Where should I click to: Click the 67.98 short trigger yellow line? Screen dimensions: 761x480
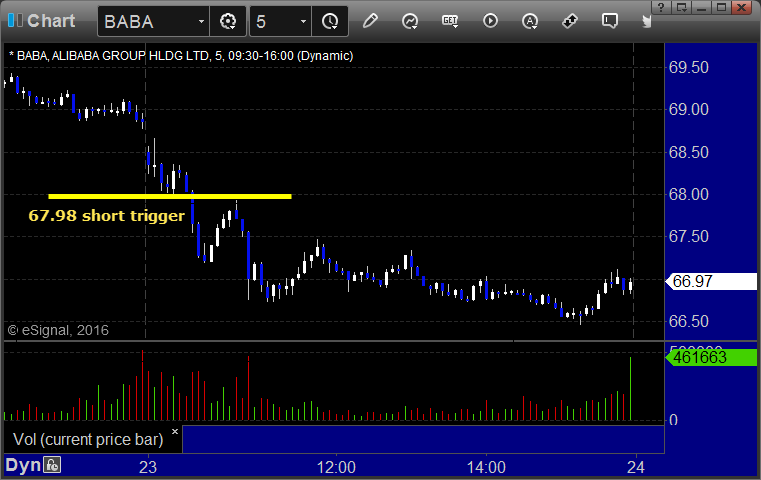(170, 197)
